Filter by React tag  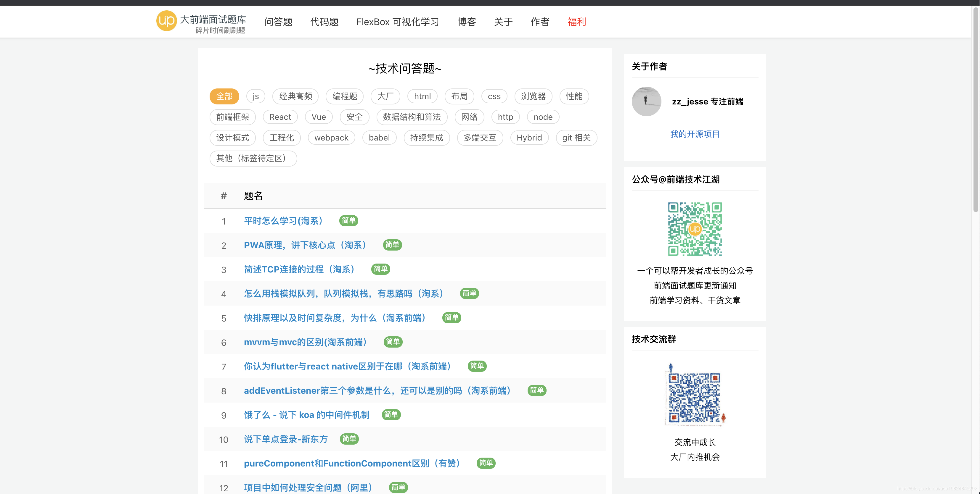pos(280,117)
